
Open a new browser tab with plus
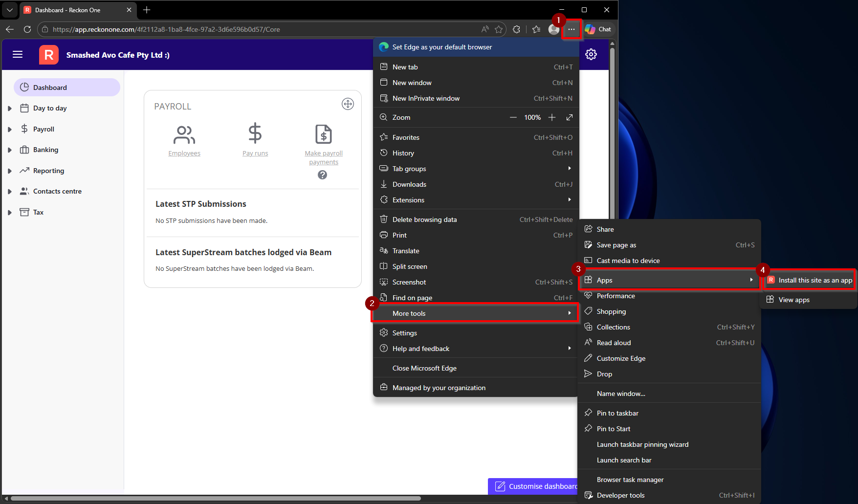pos(147,10)
